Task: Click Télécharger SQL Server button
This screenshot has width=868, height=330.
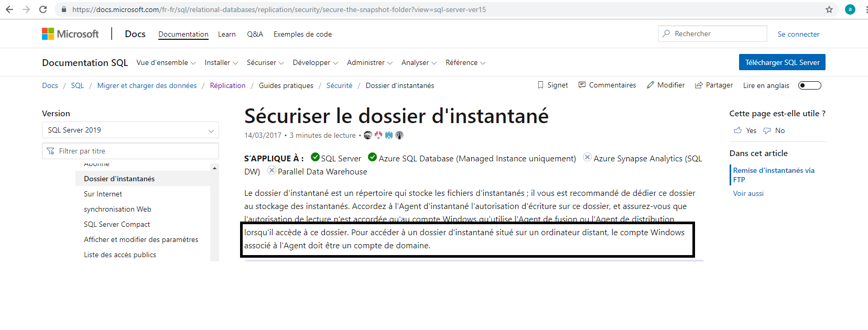Action: [782, 62]
